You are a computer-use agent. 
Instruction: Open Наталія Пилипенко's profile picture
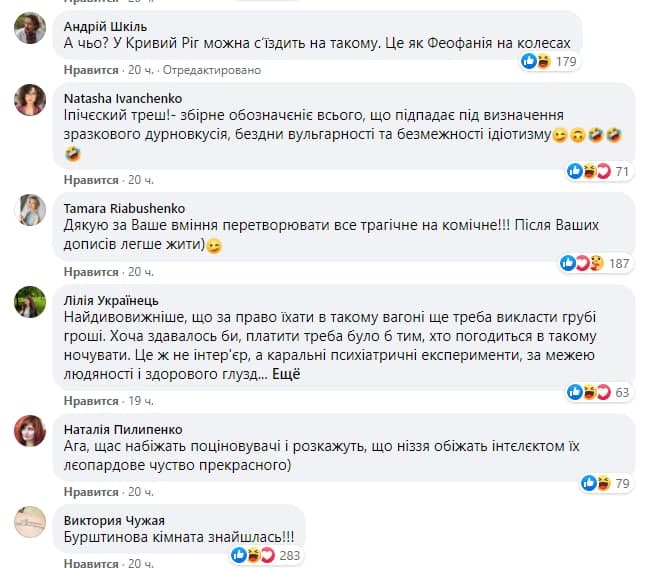[x=29, y=432]
